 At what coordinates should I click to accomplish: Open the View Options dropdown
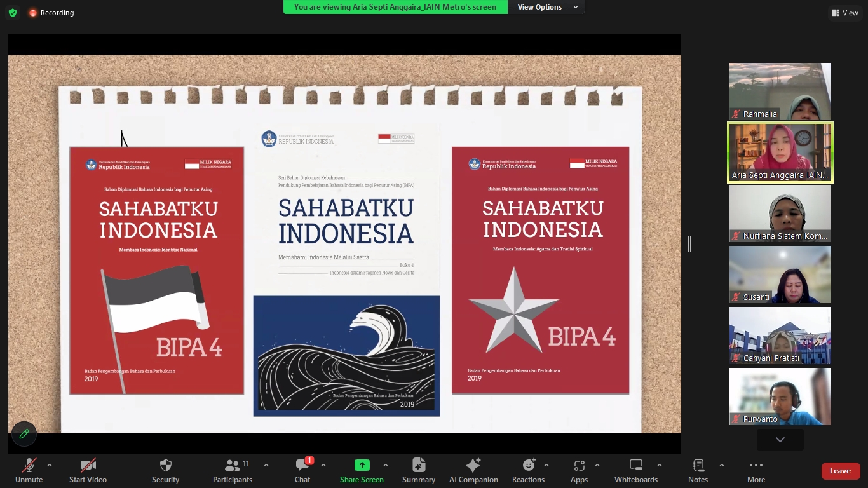(x=547, y=7)
